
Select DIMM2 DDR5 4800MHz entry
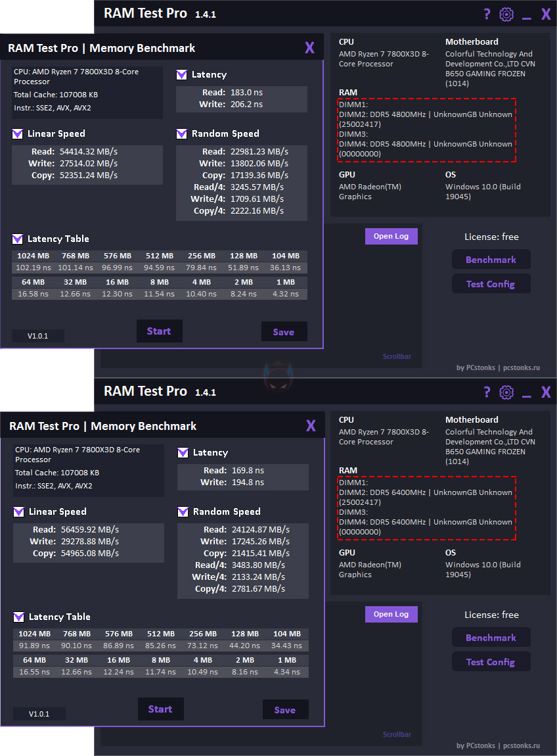(426, 119)
